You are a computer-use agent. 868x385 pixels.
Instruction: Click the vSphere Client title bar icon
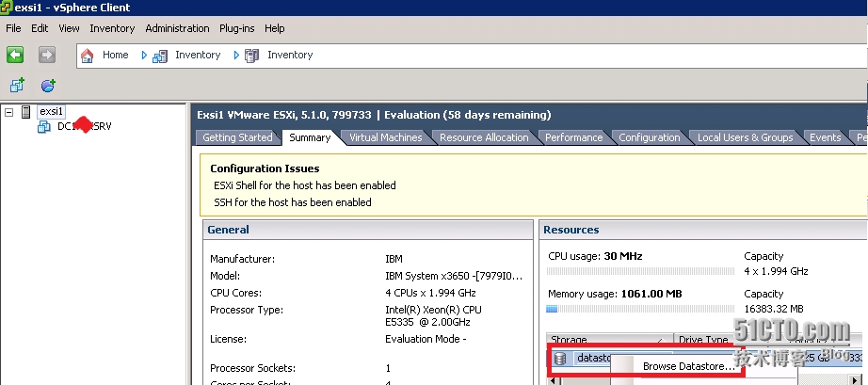click(x=6, y=8)
